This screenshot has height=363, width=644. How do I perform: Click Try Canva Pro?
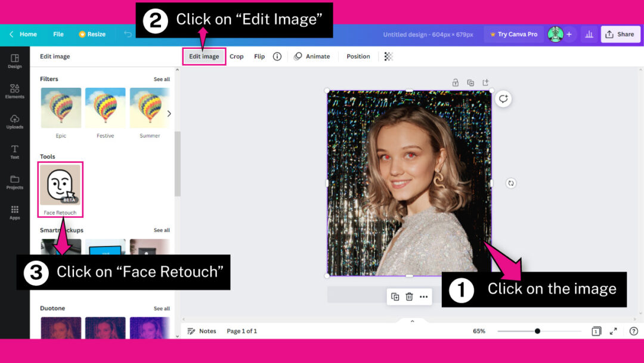513,34
